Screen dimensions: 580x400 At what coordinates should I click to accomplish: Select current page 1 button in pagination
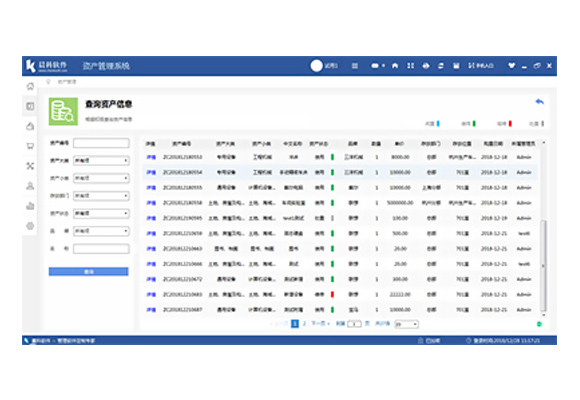[x=295, y=324]
